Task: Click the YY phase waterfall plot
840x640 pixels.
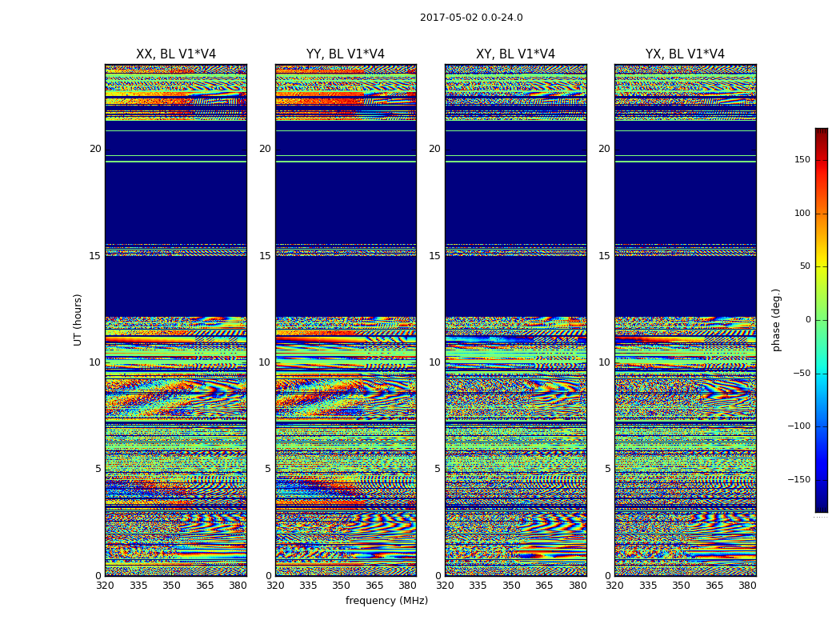Action: point(346,320)
